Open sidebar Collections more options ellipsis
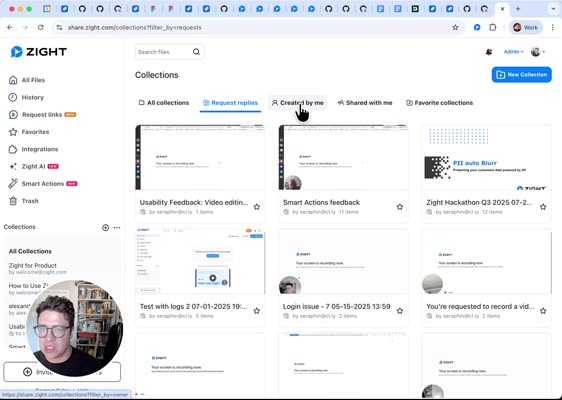The width and height of the screenshot is (562, 400). point(117,227)
